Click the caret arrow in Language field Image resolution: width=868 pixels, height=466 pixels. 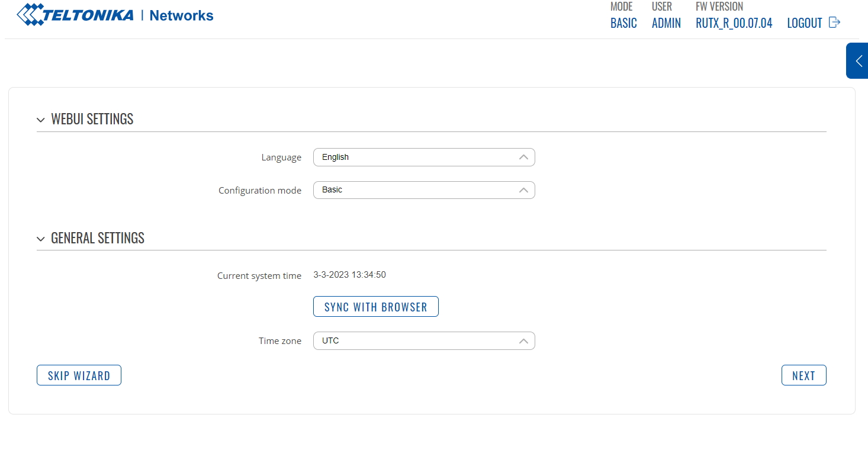(523, 158)
